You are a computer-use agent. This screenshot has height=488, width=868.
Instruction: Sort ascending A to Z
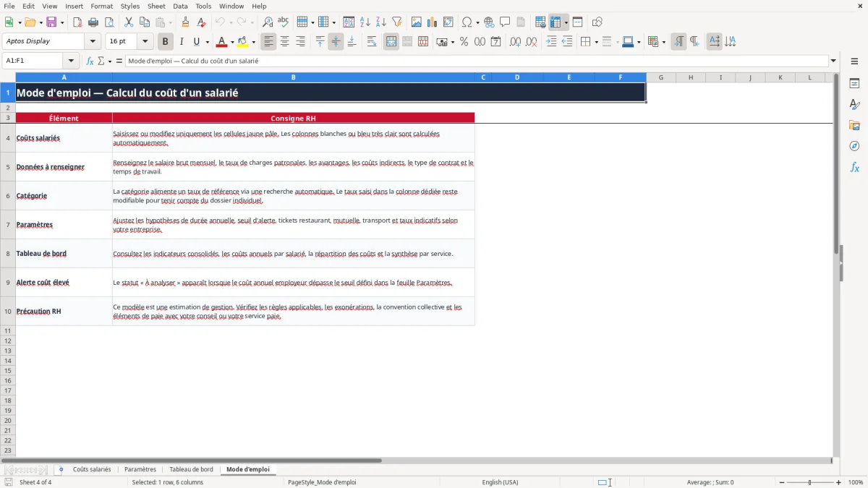click(365, 22)
